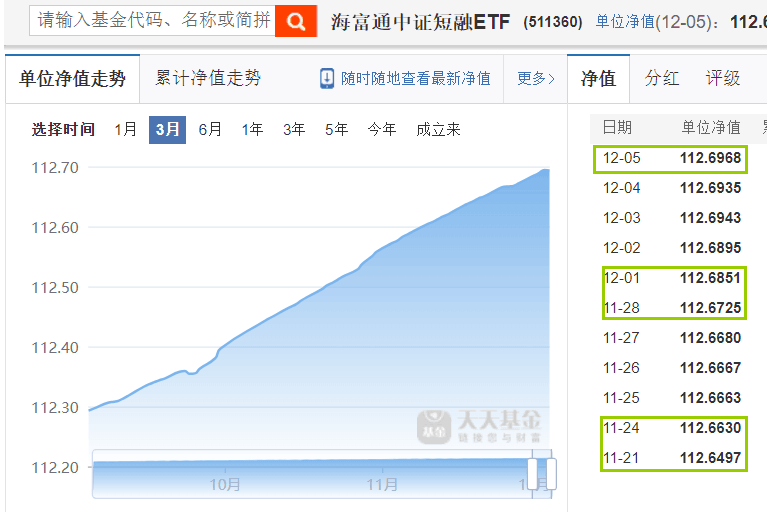The width and height of the screenshot is (767, 512).
Task: Click the net value 112.6630
Action: 711,428
